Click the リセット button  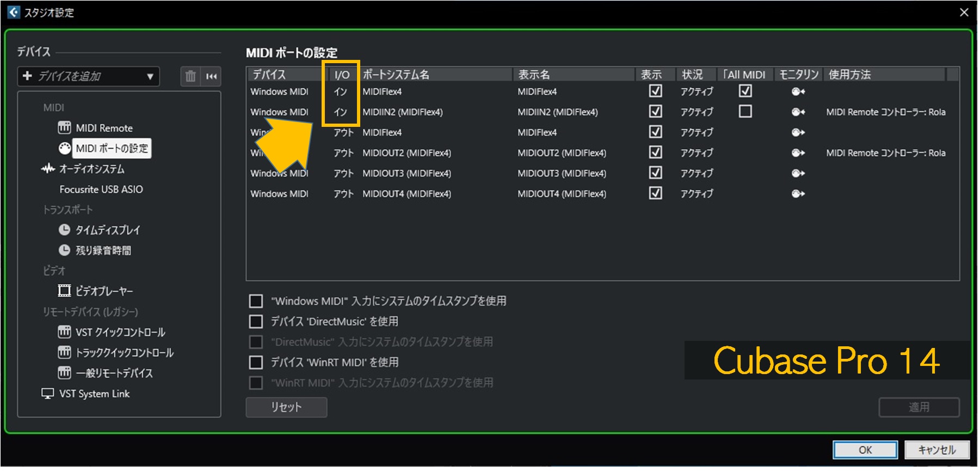(286, 407)
